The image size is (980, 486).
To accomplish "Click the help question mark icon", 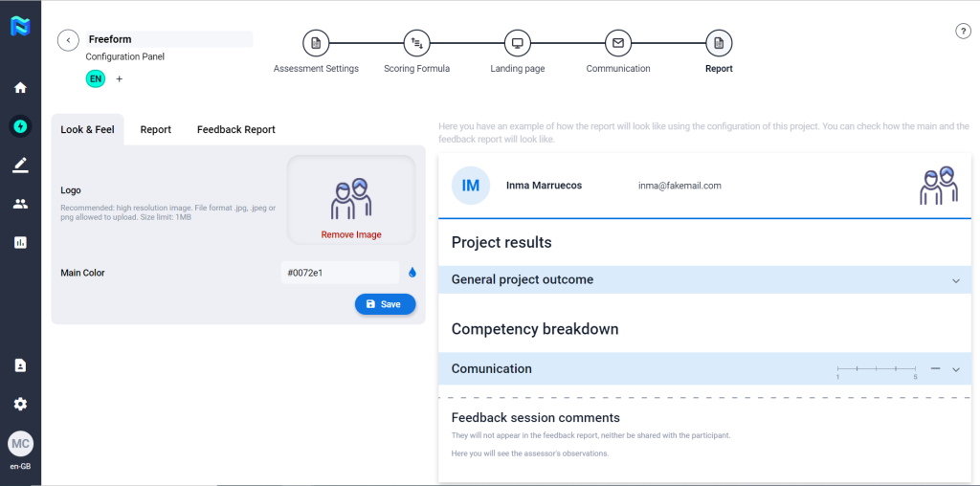I will coord(963,31).
